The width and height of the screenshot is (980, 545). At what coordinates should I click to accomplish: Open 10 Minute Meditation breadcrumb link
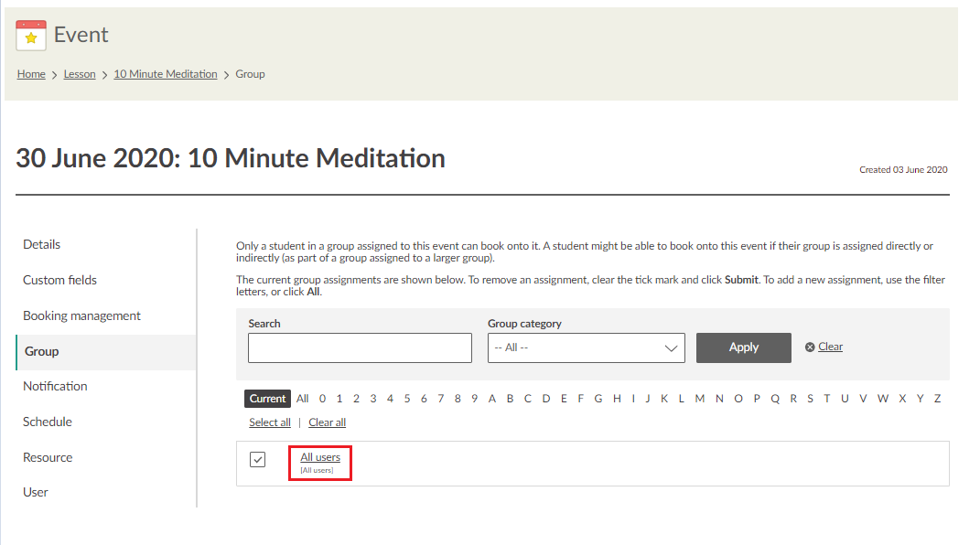coord(166,74)
